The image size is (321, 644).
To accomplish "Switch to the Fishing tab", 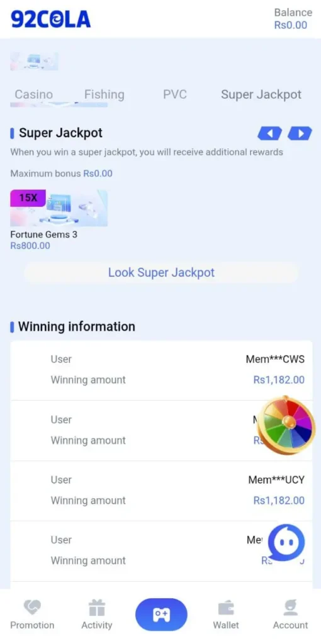I will coord(104,94).
